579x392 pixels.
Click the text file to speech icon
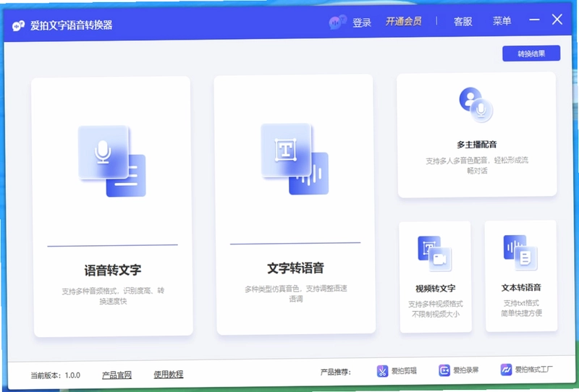point(520,252)
